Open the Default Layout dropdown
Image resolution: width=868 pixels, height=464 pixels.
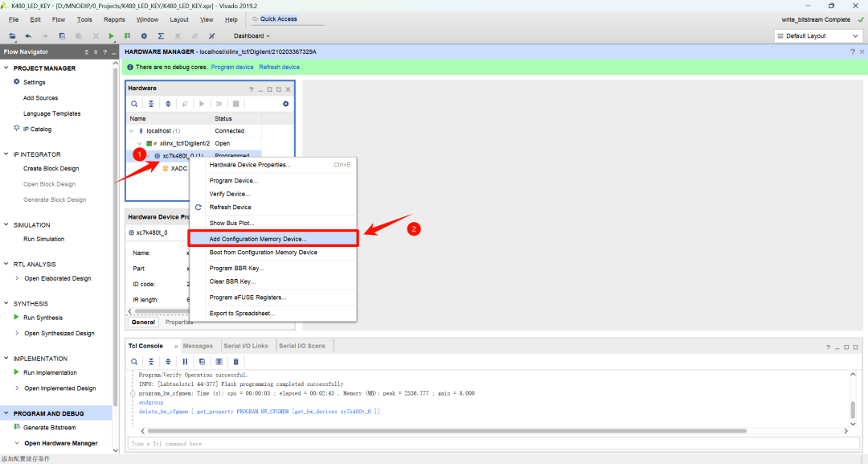817,35
